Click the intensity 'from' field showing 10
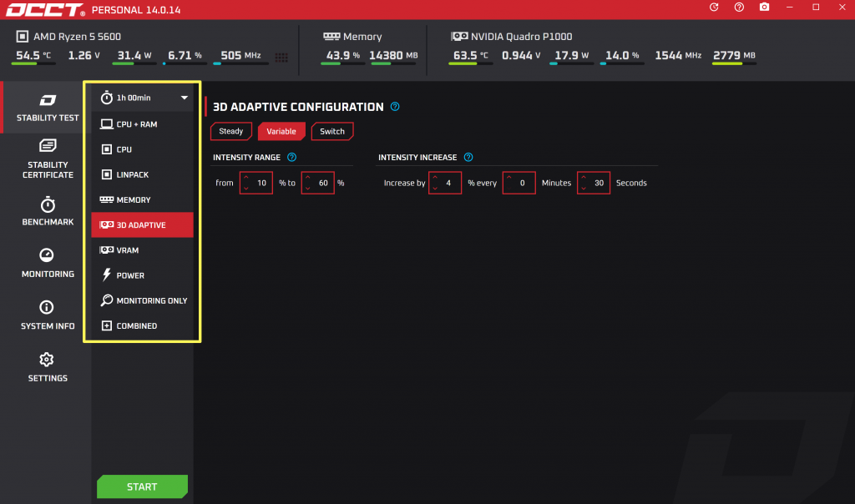The image size is (855, 504). click(256, 183)
